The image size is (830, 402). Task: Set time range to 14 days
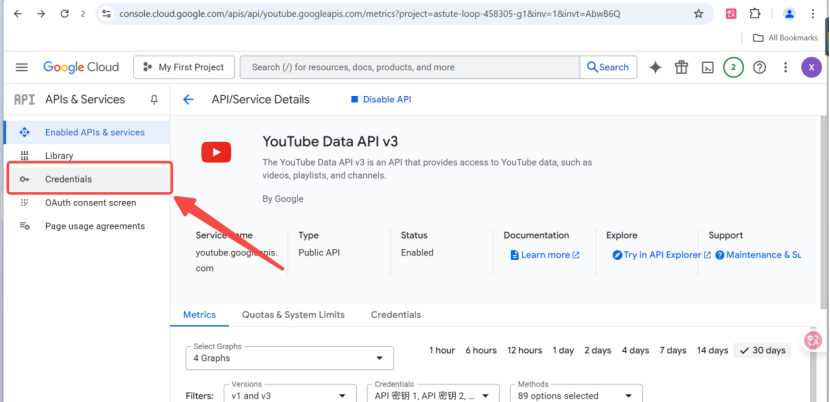(712, 351)
